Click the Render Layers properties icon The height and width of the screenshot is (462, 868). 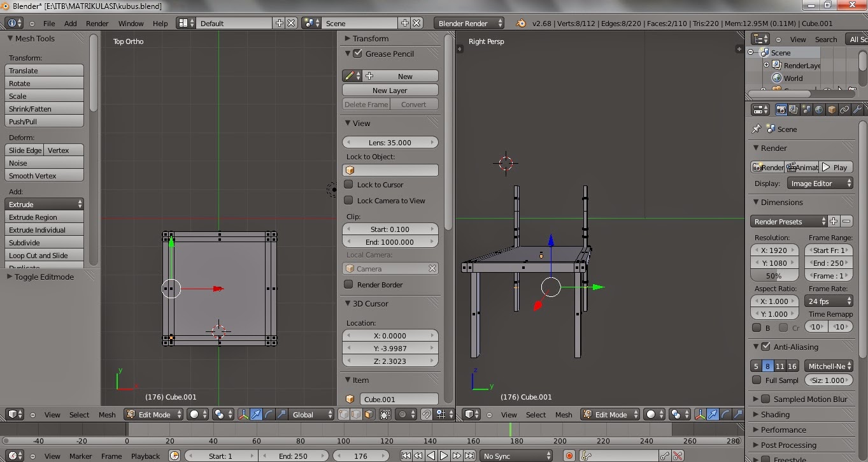(x=793, y=110)
